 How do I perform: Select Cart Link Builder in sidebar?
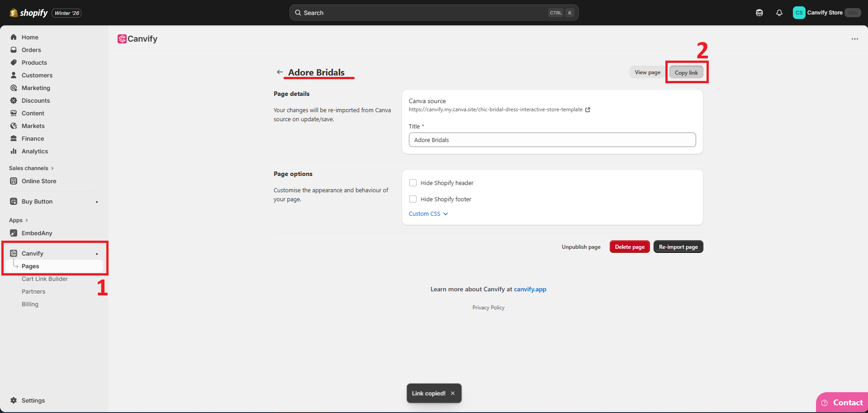coord(44,279)
